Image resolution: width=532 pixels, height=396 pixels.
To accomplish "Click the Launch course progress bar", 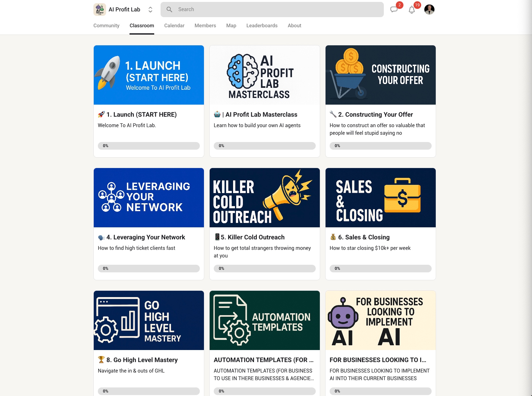I will [149, 146].
